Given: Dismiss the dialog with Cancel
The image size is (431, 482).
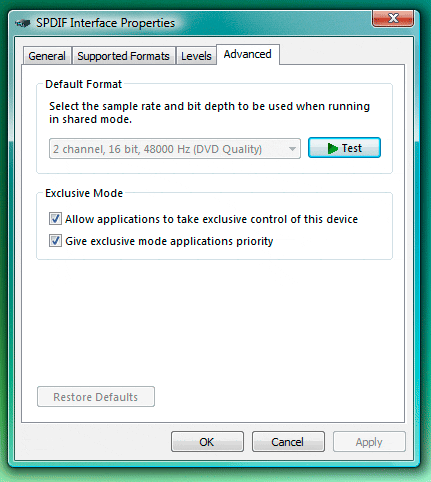Looking at the screenshot, I should pyautogui.click(x=288, y=442).
